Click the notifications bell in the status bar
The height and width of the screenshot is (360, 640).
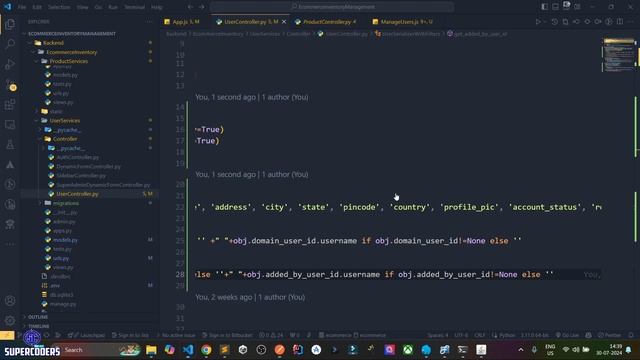point(631,335)
